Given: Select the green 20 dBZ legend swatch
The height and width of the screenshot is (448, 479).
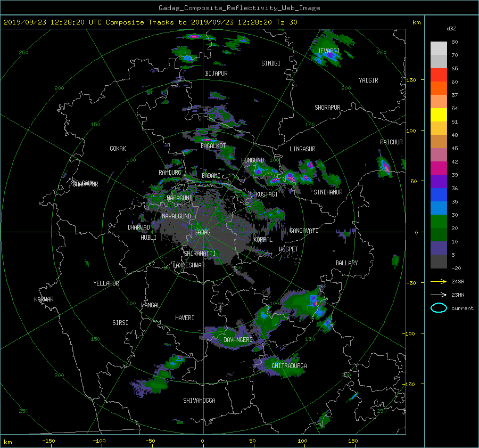Looking at the screenshot, I should (439, 221).
